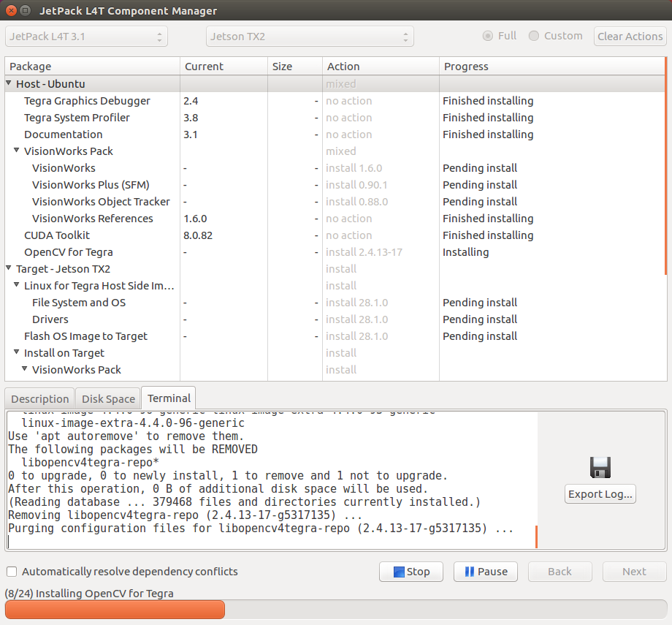Collapse the Host - Ubuntu group
Image resolution: width=672 pixels, height=625 pixels.
(9, 83)
